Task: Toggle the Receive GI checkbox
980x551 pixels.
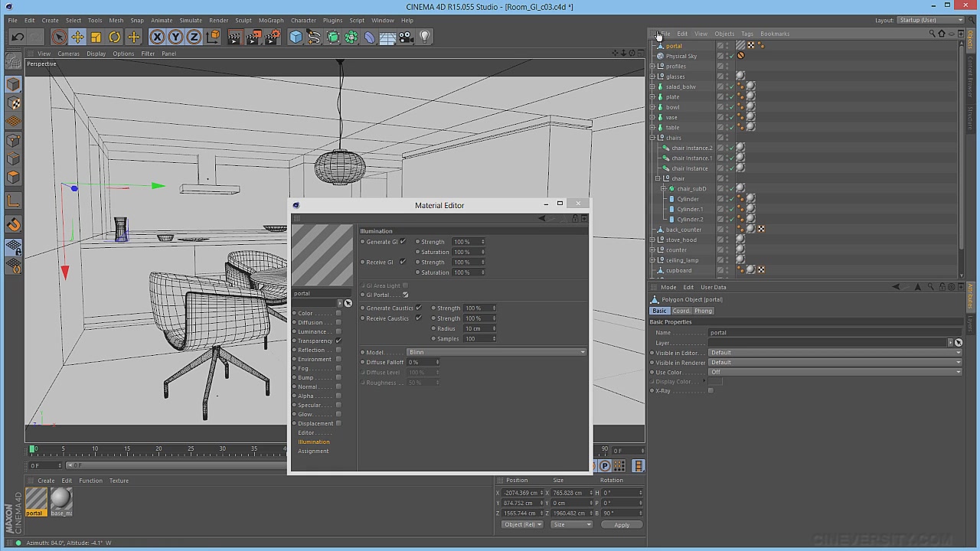Action: pyautogui.click(x=403, y=262)
